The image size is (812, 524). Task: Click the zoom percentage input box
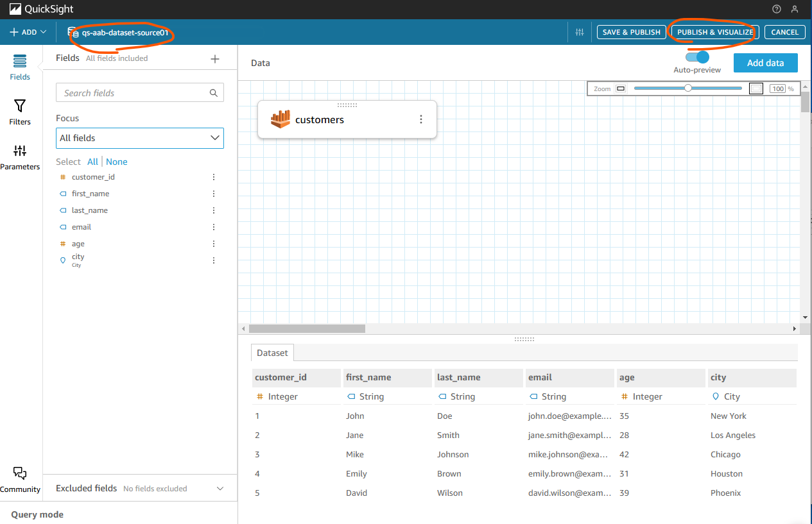point(778,89)
